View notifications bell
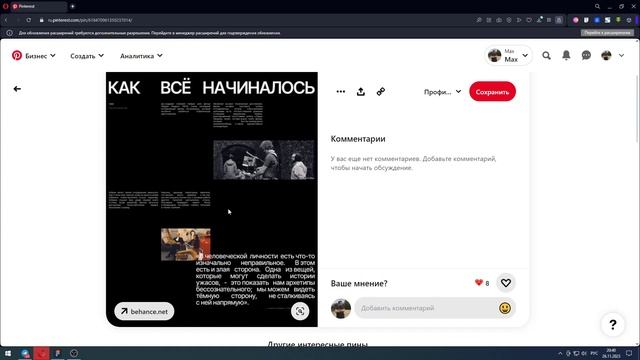Screen dimensions: 640x360 [x=566, y=56]
